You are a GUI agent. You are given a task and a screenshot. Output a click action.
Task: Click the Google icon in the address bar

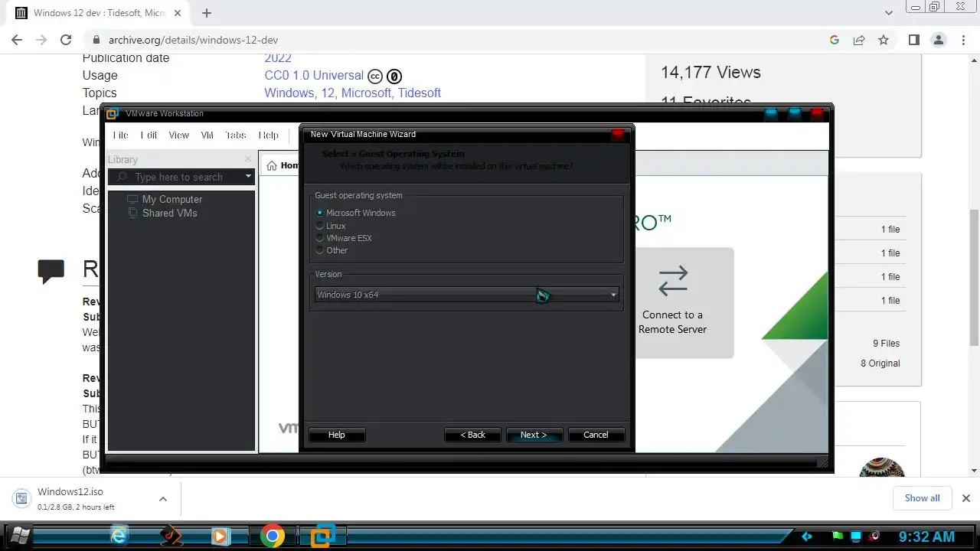835,40
